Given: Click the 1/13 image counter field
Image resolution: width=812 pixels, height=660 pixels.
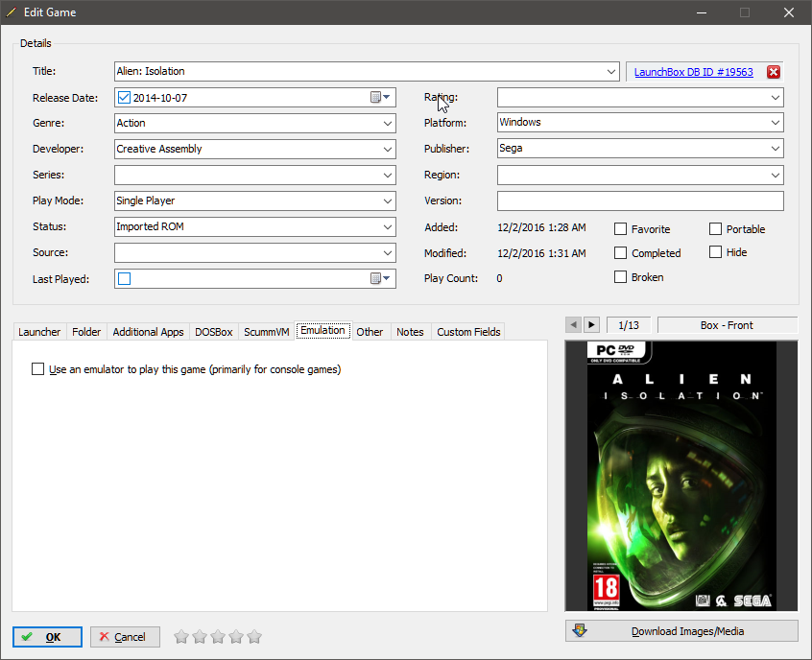Looking at the screenshot, I should [628, 325].
